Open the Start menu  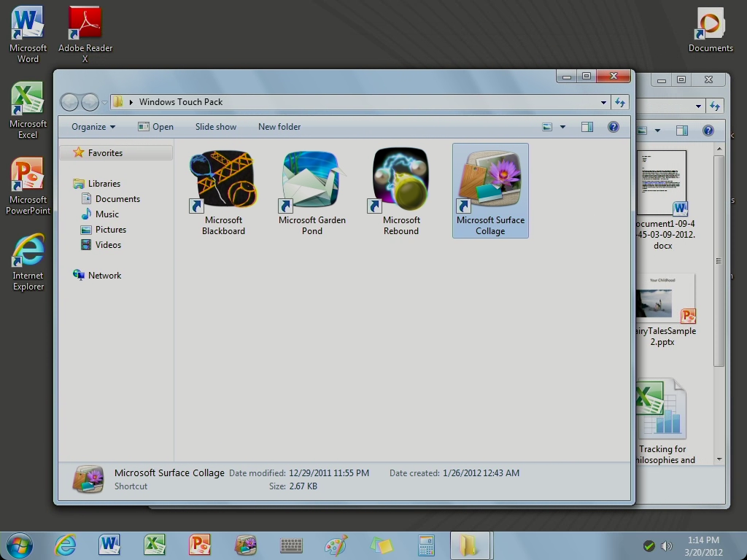[20, 545]
